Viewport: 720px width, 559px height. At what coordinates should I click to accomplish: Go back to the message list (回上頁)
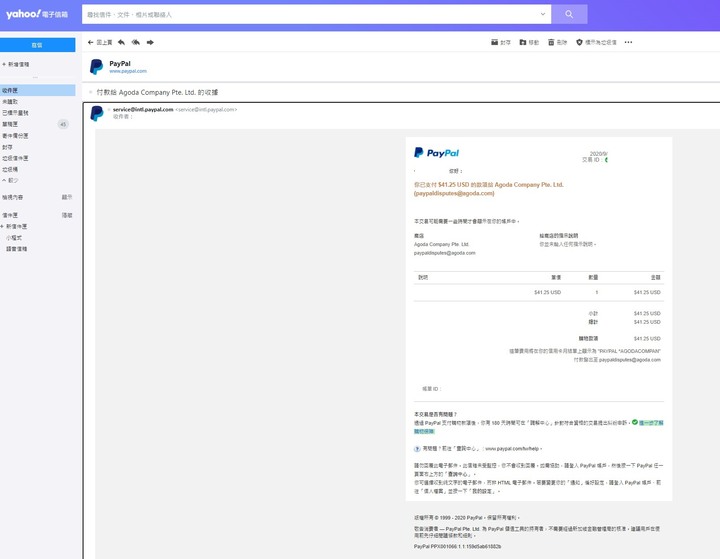click(100, 42)
